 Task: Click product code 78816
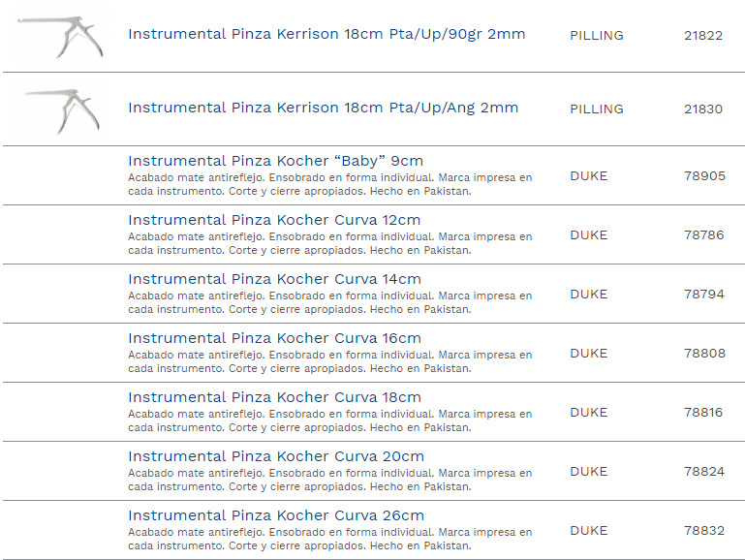[x=703, y=413]
